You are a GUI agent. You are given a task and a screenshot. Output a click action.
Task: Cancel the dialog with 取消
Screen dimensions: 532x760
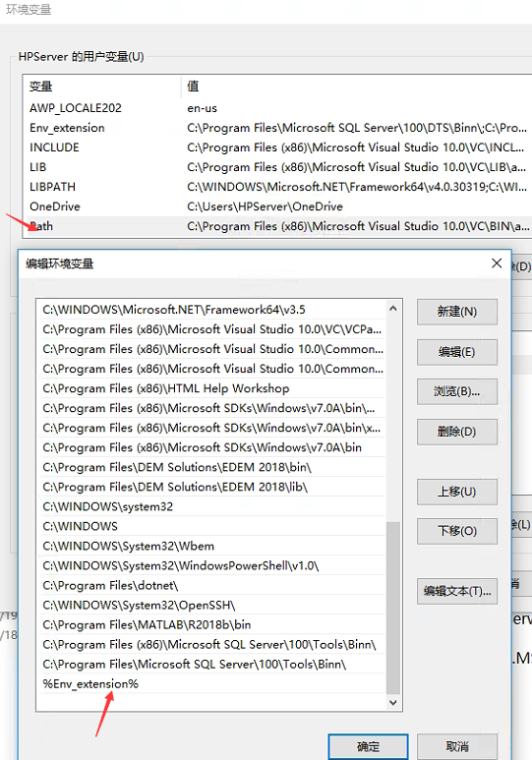click(x=457, y=746)
